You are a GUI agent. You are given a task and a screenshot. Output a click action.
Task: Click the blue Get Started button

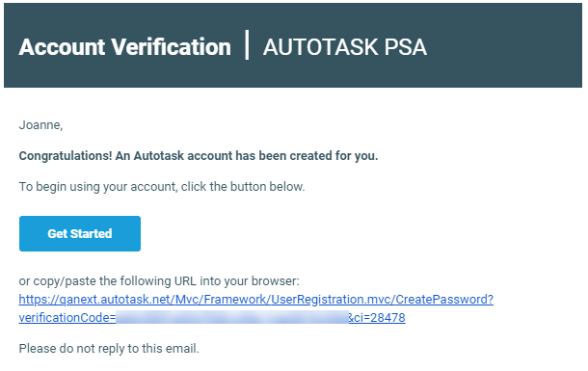coord(80,233)
